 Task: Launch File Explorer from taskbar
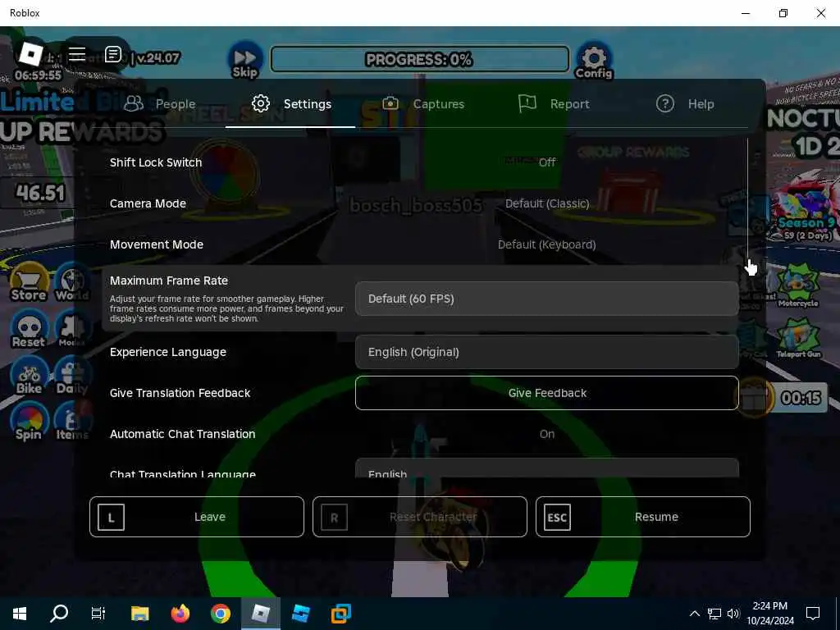click(139, 614)
